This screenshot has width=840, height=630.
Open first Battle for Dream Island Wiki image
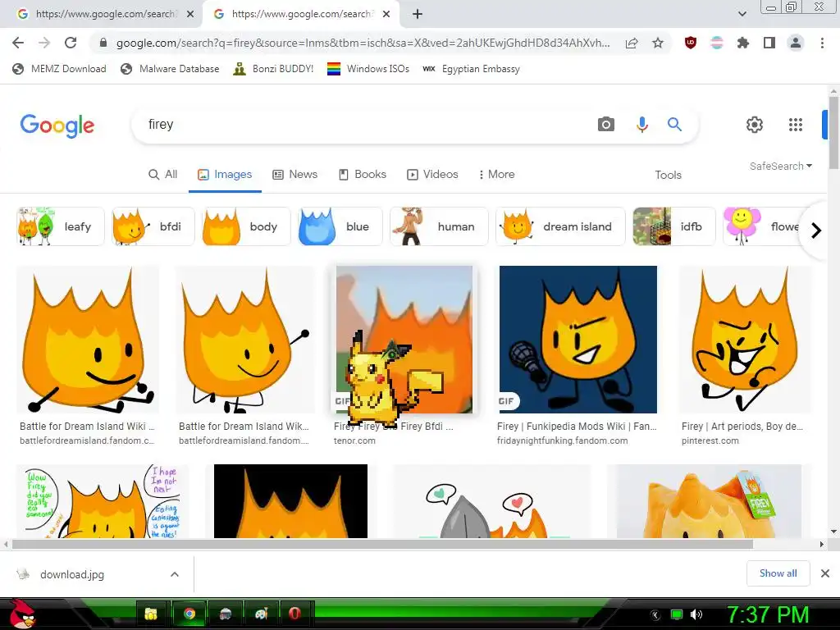coord(88,340)
